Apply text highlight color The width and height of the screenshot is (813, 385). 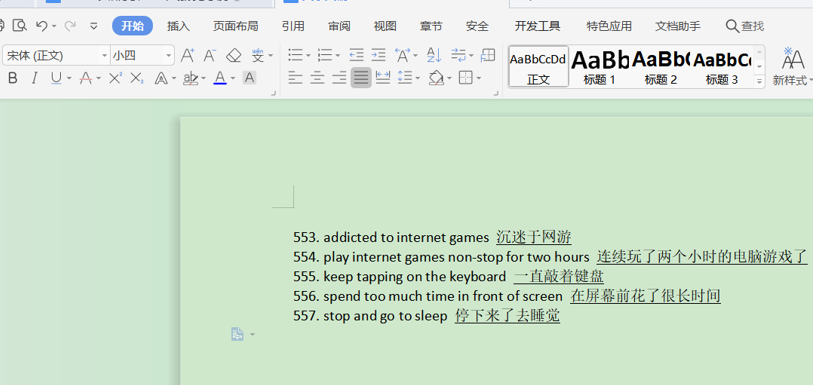click(191, 79)
